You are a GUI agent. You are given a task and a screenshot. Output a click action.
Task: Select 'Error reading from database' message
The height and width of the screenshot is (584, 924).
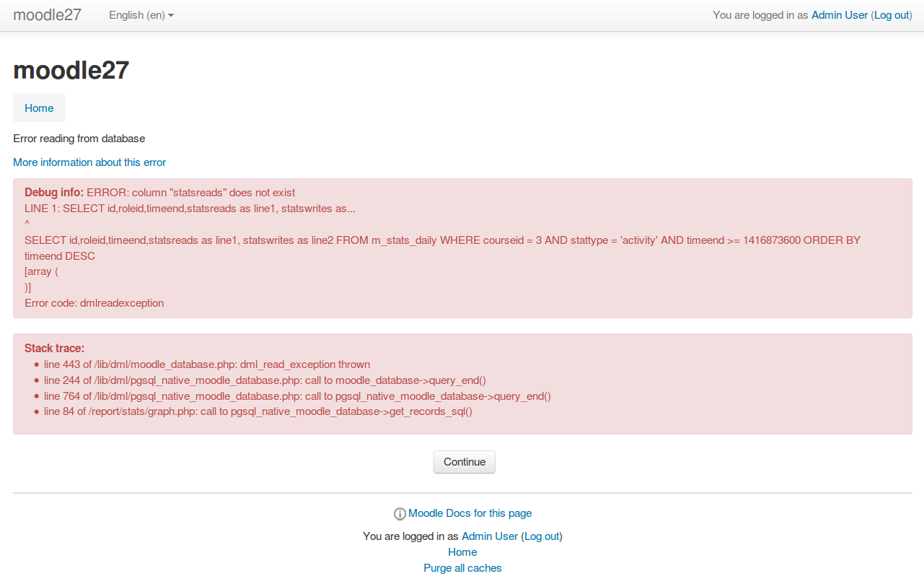(x=79, y=139)
